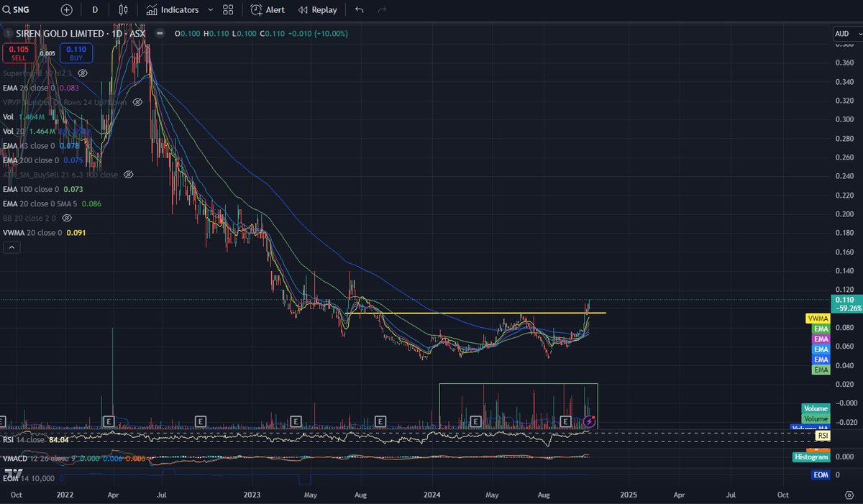Click the compare or add symbol plus icon
Image resolution: width=863 pixels, height=504 pixels.
tap(67, 10)
